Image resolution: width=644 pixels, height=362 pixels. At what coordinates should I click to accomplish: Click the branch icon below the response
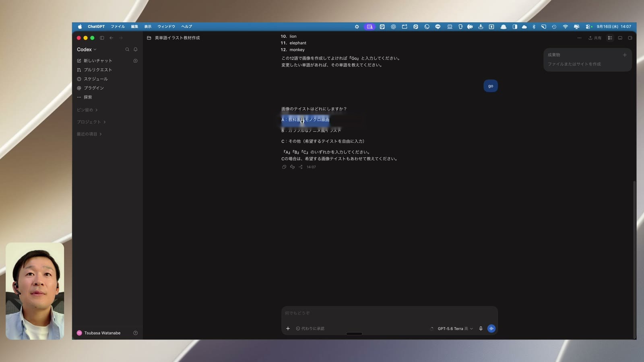(x=301, y=167)
